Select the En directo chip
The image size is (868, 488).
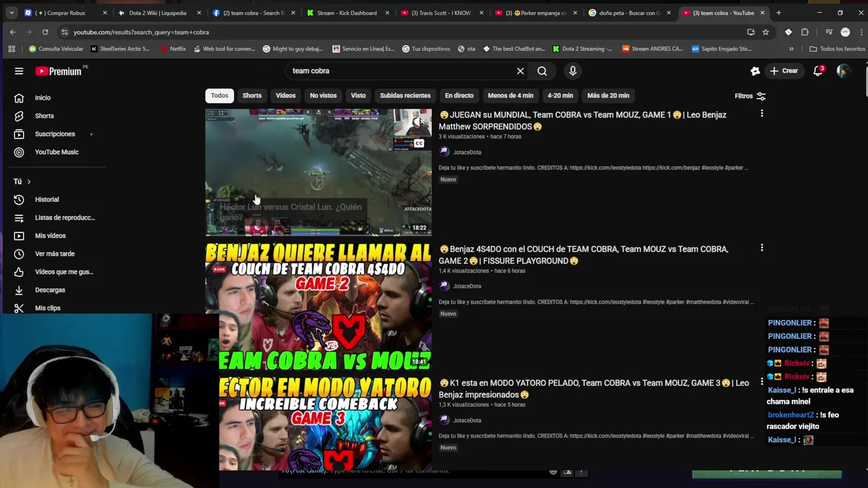pos(459,96)
